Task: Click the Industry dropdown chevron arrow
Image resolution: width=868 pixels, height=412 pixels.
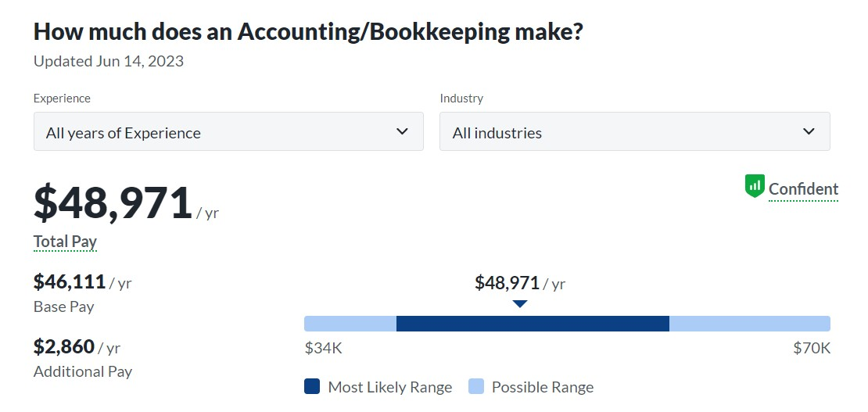Action: click(809, 131)
